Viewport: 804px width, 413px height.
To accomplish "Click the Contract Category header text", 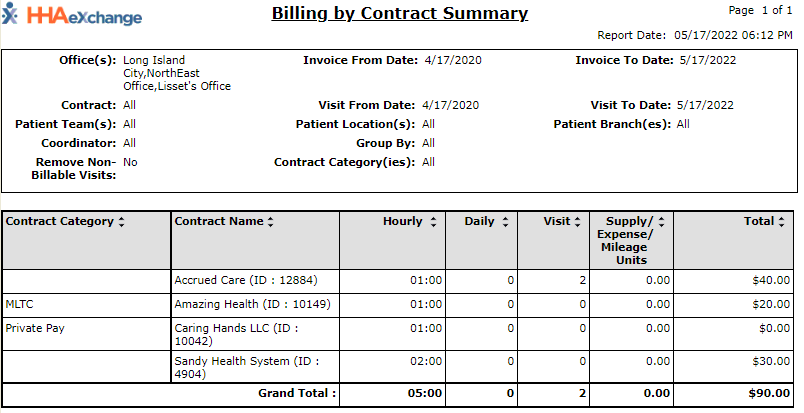I will tap(59, 222).
